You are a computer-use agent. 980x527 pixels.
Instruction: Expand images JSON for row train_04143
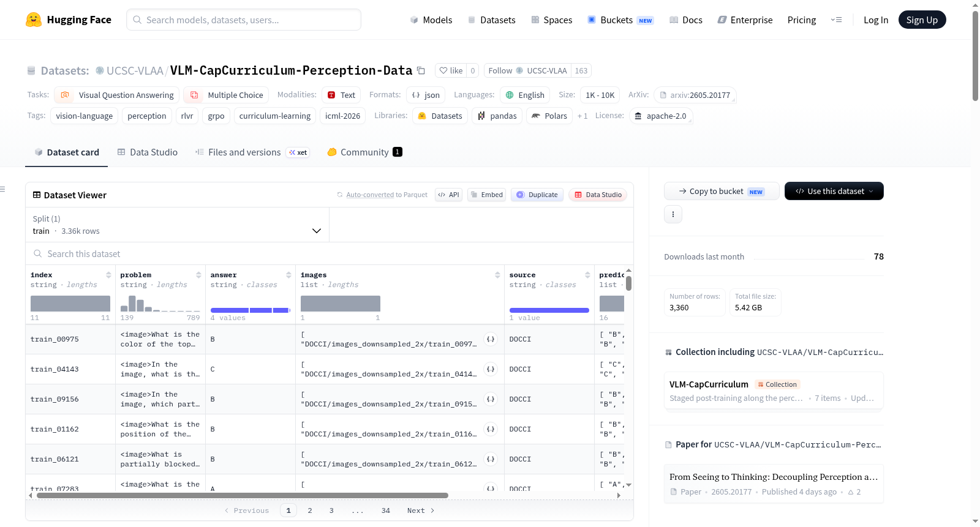pos(491,369)
